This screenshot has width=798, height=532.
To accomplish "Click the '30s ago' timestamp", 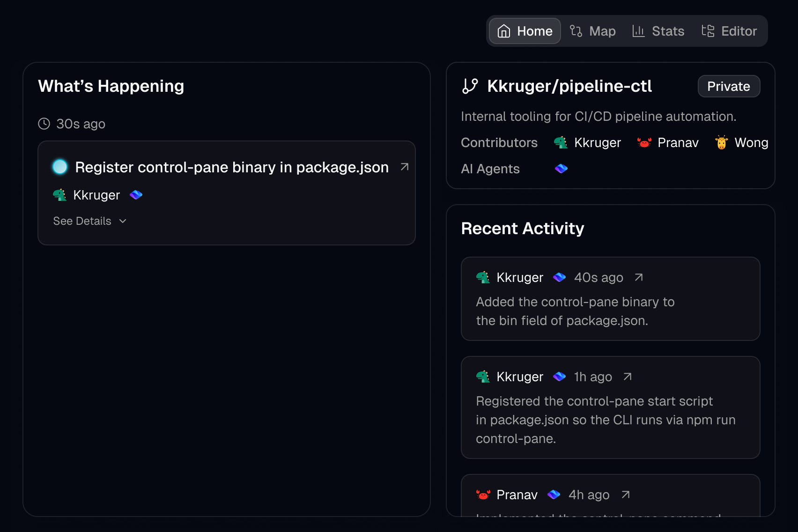I will coord(81,124).
